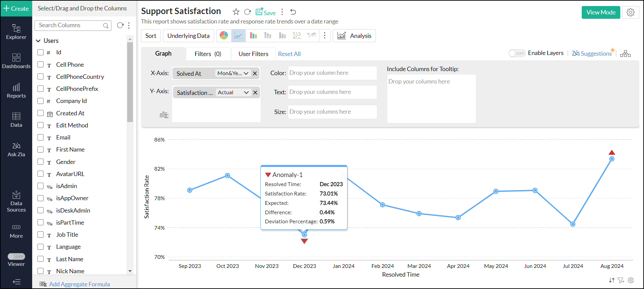Screen dimensions: 644x289
Task: Check the Cell Phone column checkbox
Action: click(x=41, y=64)
